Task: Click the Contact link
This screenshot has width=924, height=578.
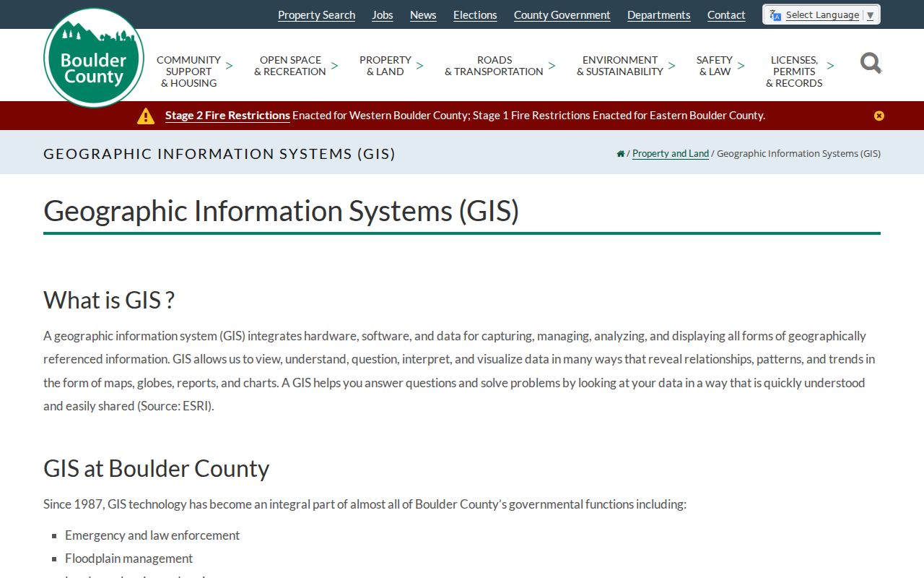Action: (x=726, y=15)
